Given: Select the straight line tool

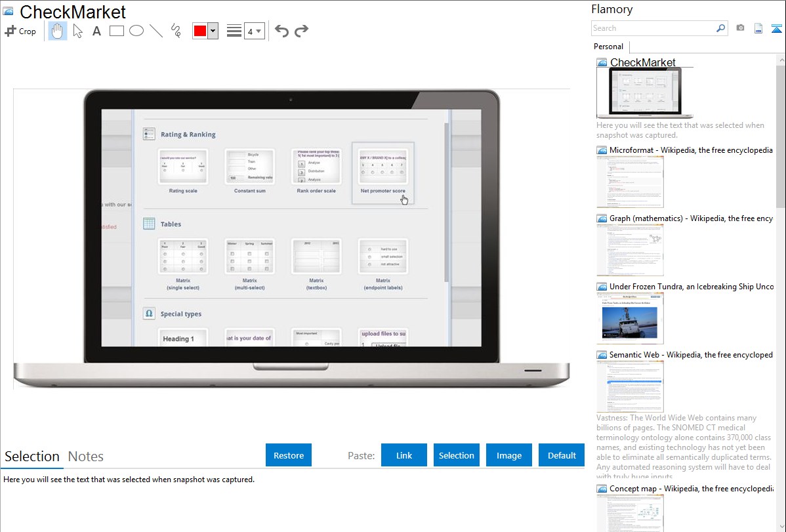Looking at the screenshot, I should coord(156,31).
